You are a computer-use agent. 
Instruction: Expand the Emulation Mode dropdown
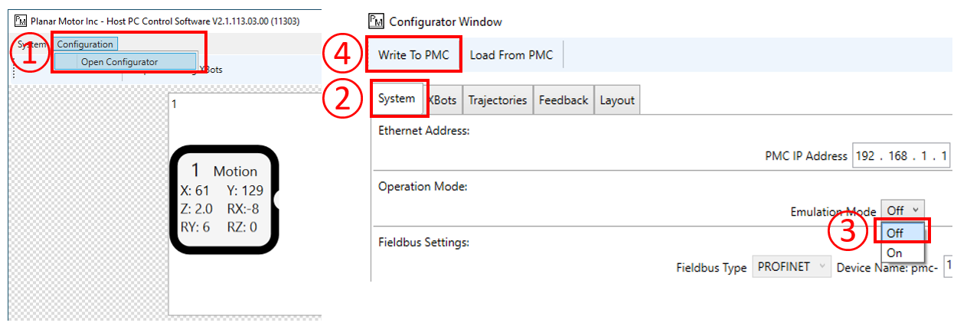903,210
